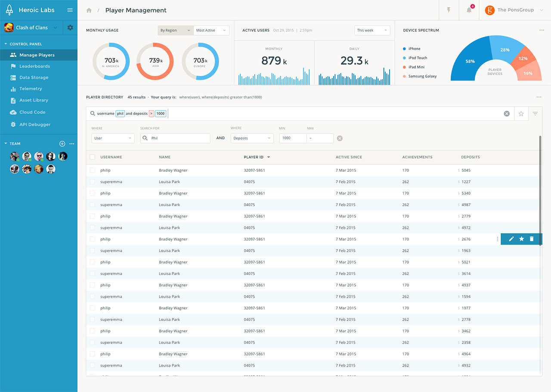Check the box for the first philip row
This screenshot has width=551, height=392.
click(93, 170)
